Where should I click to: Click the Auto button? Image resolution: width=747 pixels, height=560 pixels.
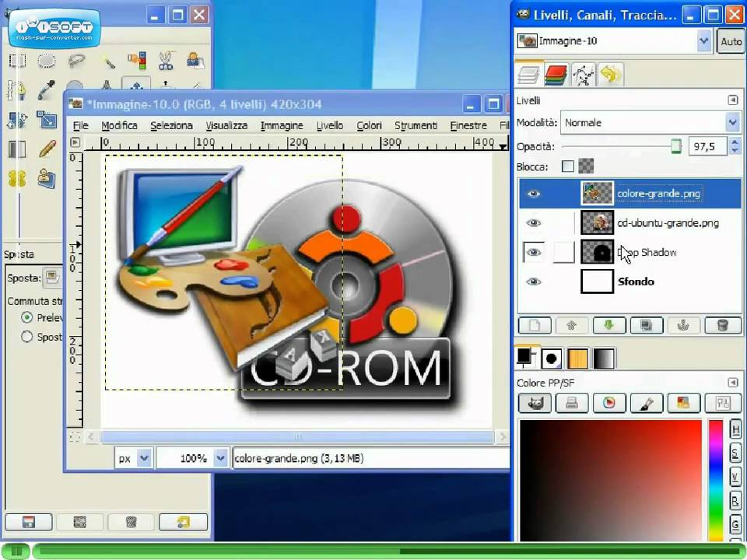tap(731, 42)
